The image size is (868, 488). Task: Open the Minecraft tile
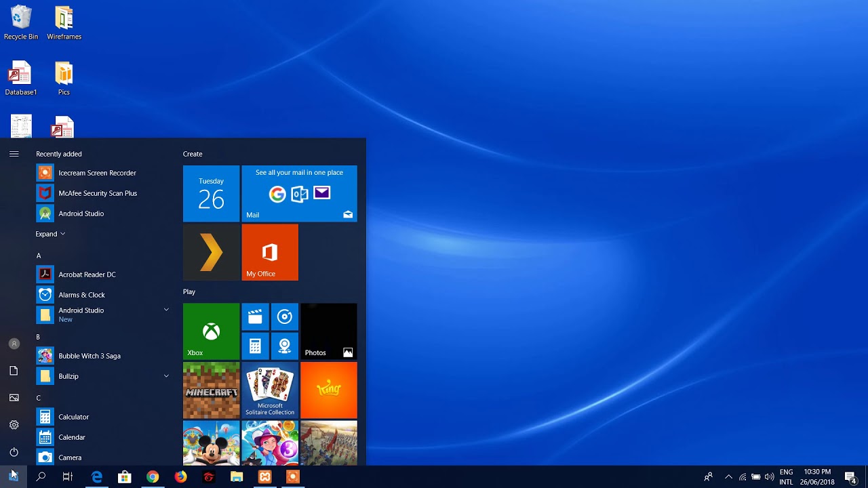[x=211, y=390]
